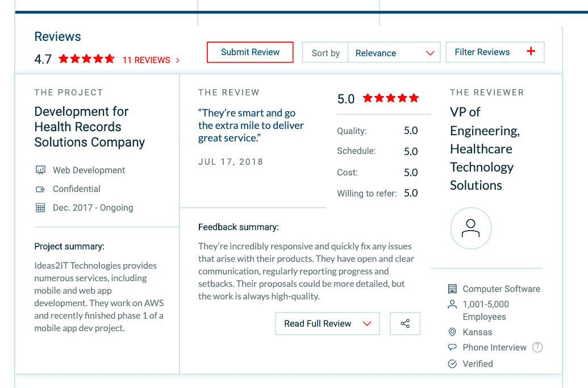Image resolution: width=588 pixels, height=388 pixels.
Task: Click the calendar icon beside Dec. 2017
Action: [40, 208]
